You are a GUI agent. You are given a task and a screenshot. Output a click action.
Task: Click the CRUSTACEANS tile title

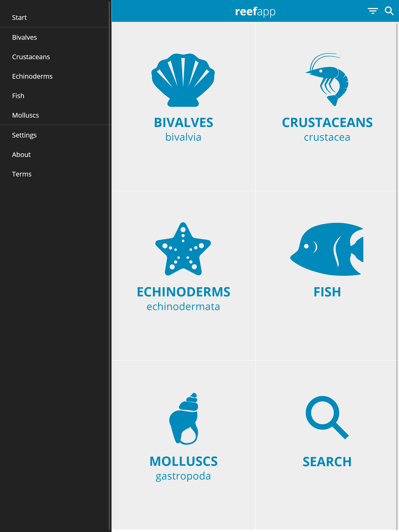pyautogui.click(x=327, y=122)
